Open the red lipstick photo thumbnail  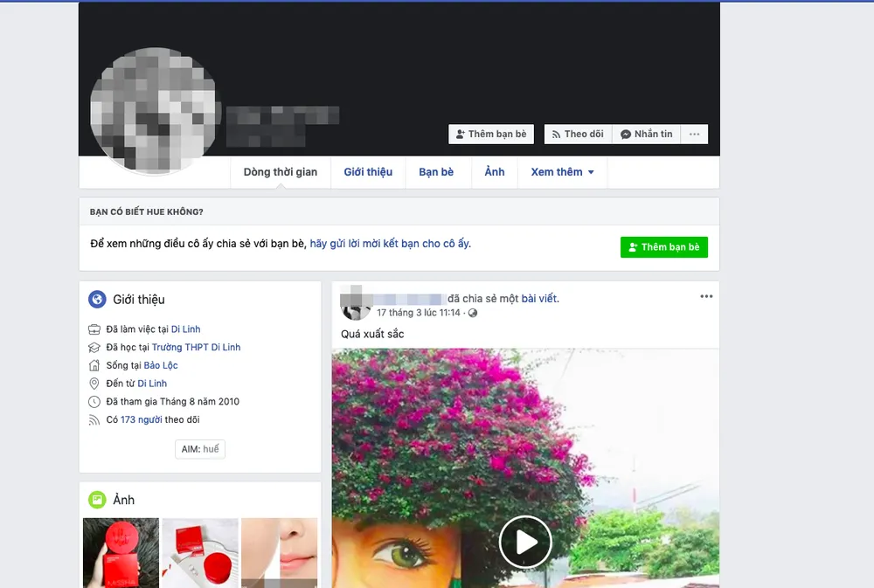tap(121, 553)
